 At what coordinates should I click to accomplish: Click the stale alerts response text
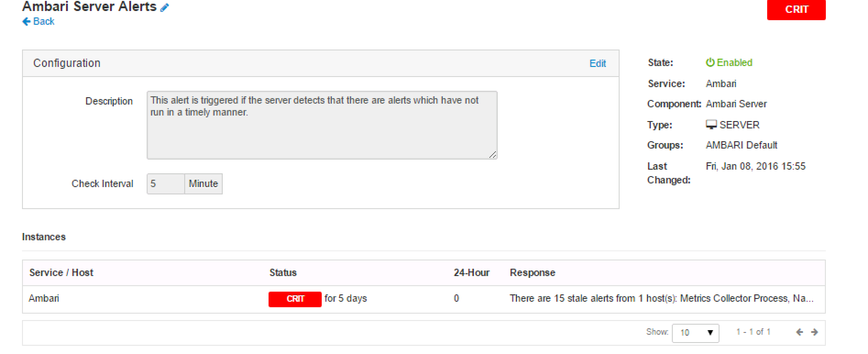pos(661,299)
